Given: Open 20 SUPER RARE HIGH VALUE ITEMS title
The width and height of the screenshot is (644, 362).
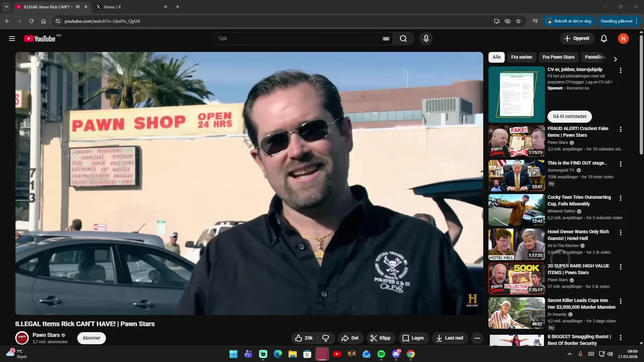Looking at the screenshot, I should 578,269.
